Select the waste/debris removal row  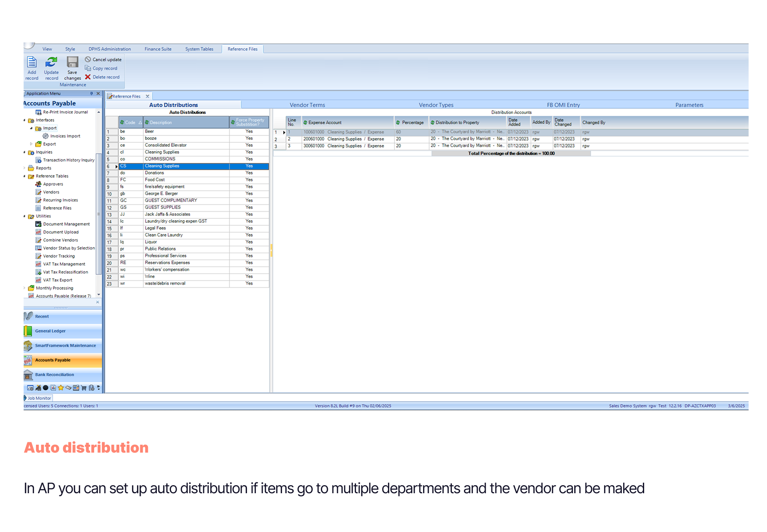[187, 283]
